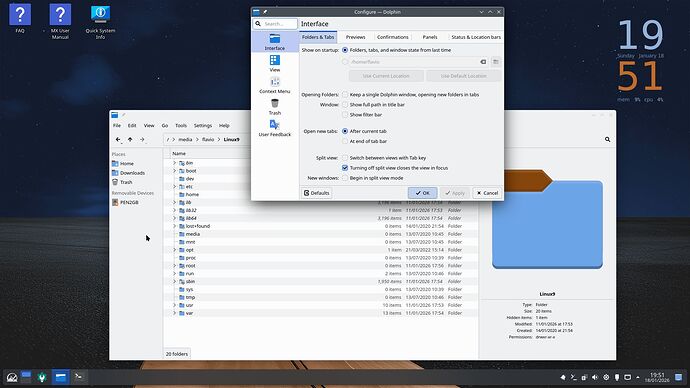690x388 pixels.
Task: Enable 'Begin in split view mode' checkbox
Action: click(x=345, y=178)
